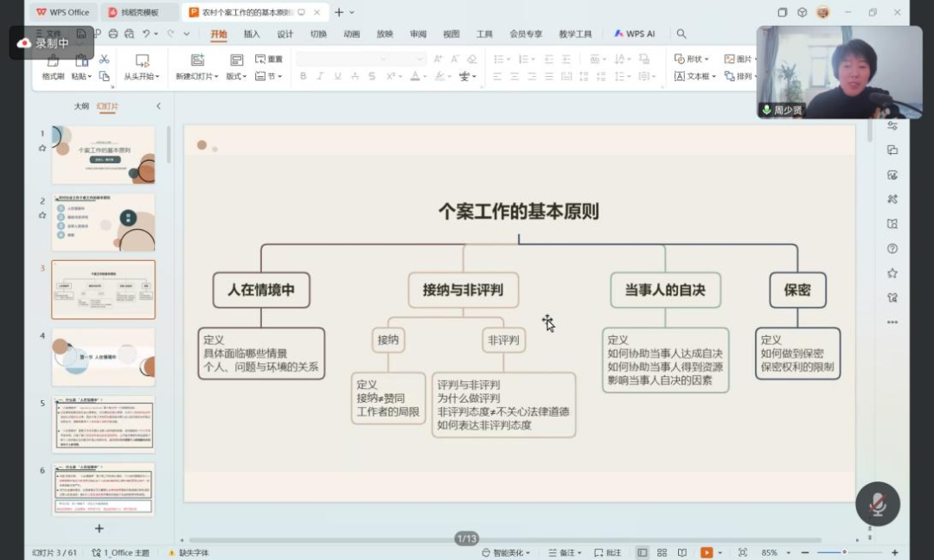The width and height of the screenshot is (934, 560).
Task: Switch to slide sorter grid view
Action: pyautogui.click(x=662, y=552)
